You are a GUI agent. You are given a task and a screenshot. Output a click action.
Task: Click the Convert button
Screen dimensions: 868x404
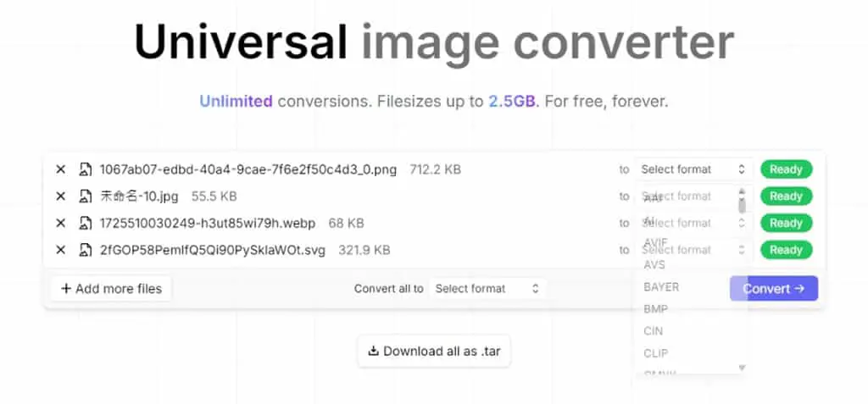click(773, 288)
